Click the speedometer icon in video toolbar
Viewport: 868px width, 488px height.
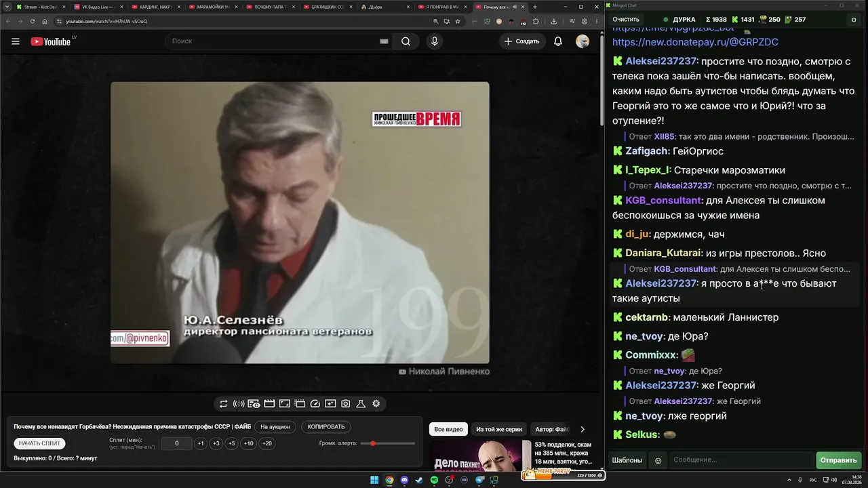tap(315, 404)
